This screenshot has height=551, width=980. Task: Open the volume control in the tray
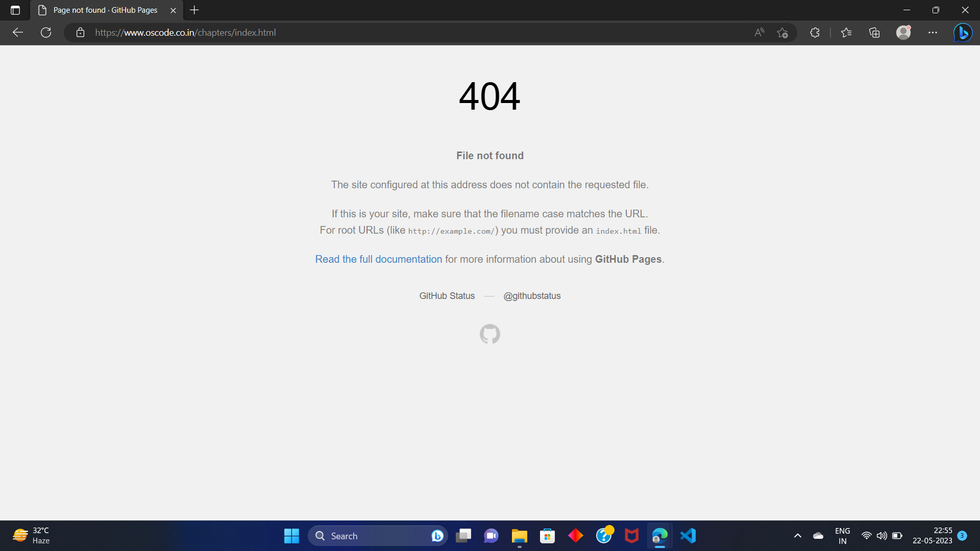[883, 536]
